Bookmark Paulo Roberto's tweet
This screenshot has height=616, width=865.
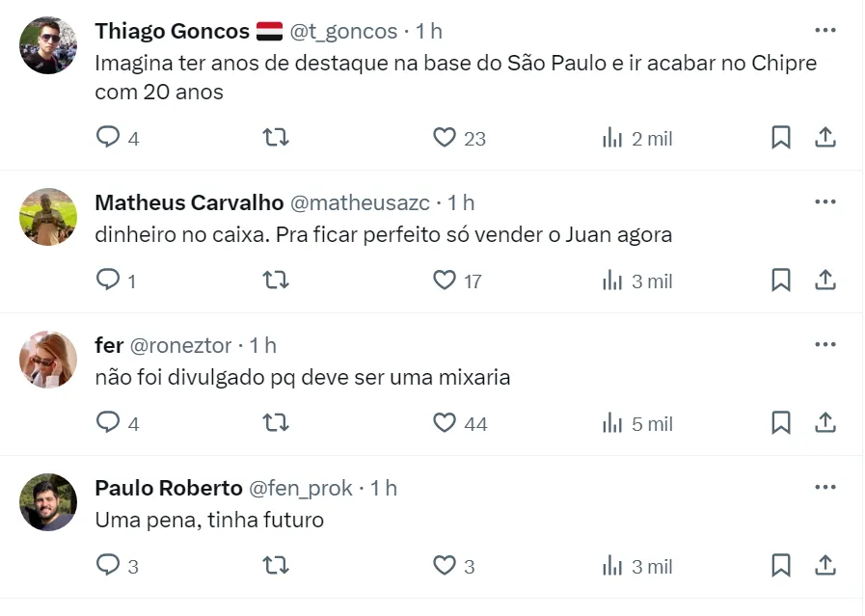click(x=781, y=566)
